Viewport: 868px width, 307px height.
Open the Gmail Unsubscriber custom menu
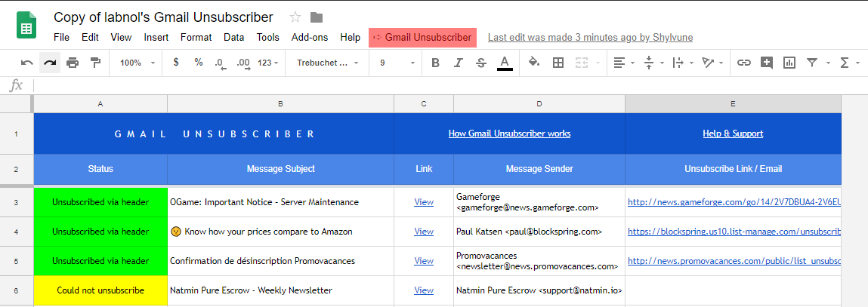(x=422, y=37)
